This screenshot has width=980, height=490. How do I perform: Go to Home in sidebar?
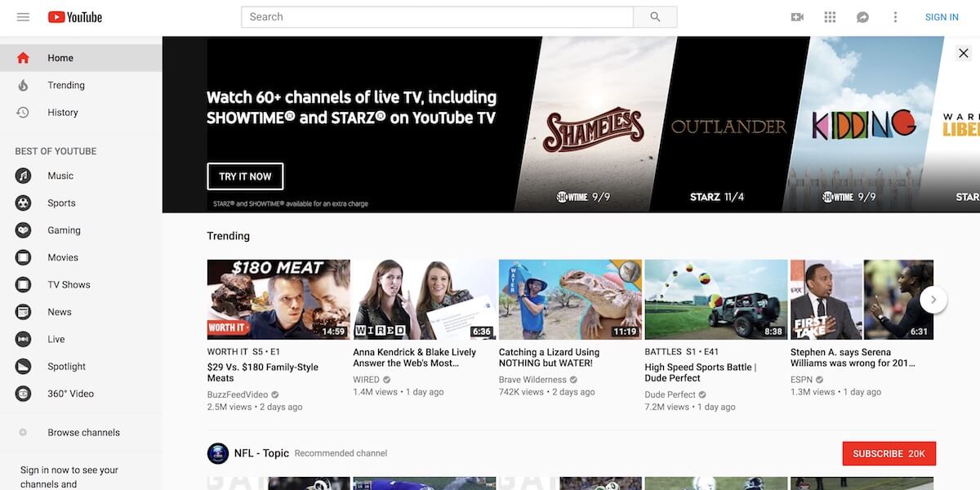(x=60, y=58)
